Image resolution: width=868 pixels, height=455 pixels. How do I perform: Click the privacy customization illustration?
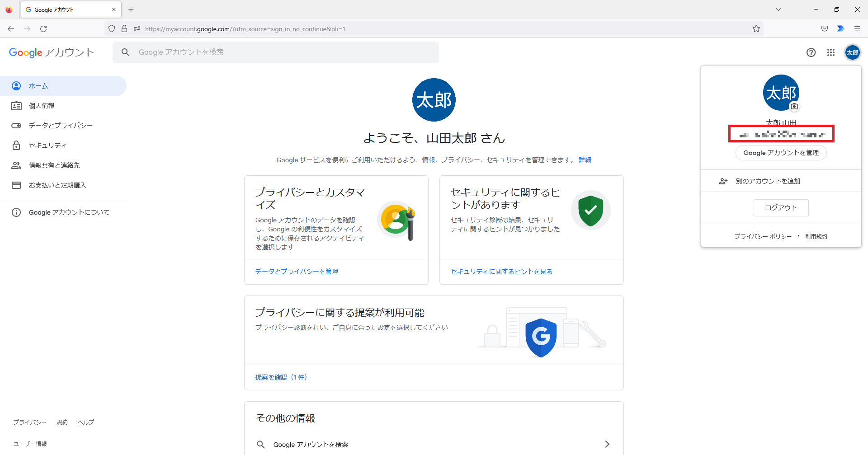coord(397,220)
